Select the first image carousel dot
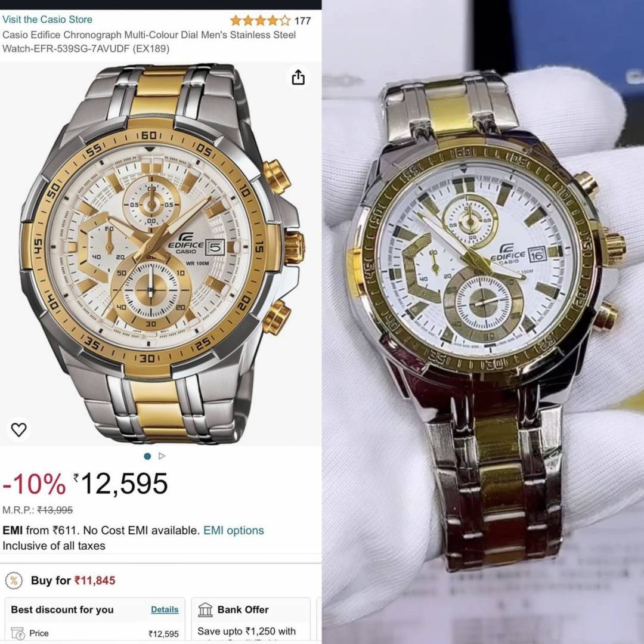 click(x=147, y=456)
